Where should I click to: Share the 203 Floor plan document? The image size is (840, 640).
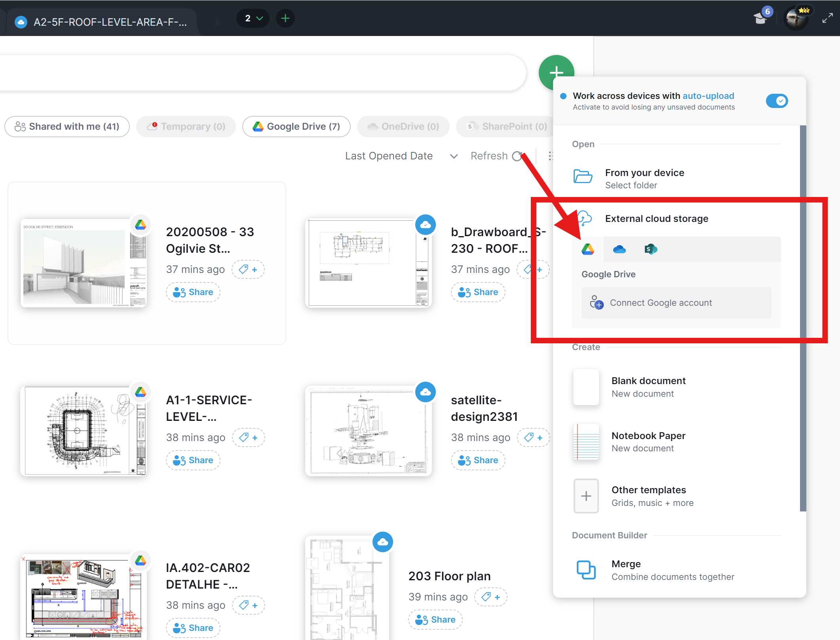click(435, 619)
